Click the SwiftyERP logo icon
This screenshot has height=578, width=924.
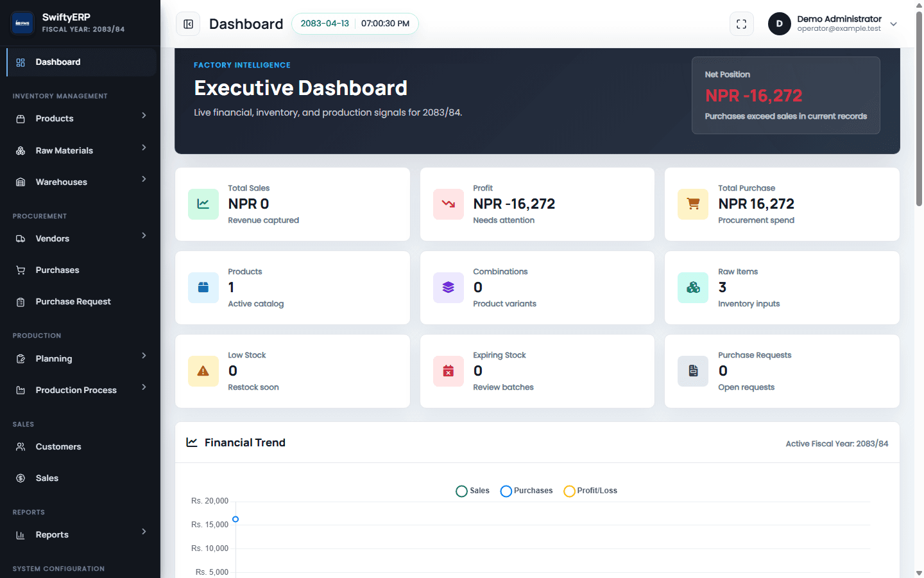pos(22,23)
